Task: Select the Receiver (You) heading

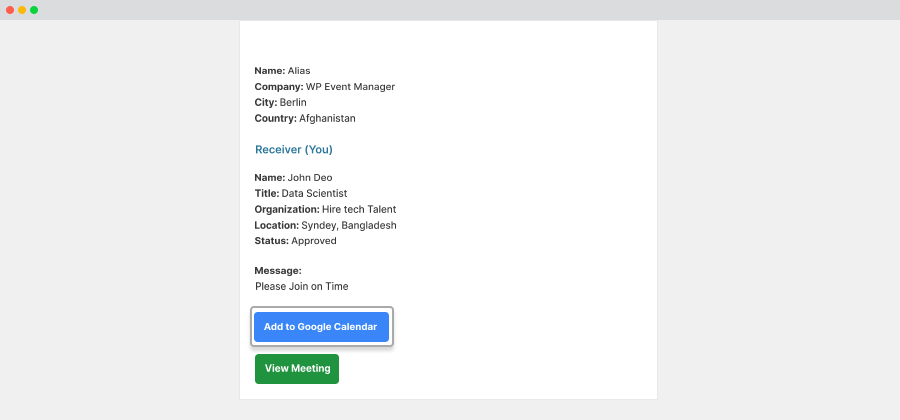Action: coord(294,150)
